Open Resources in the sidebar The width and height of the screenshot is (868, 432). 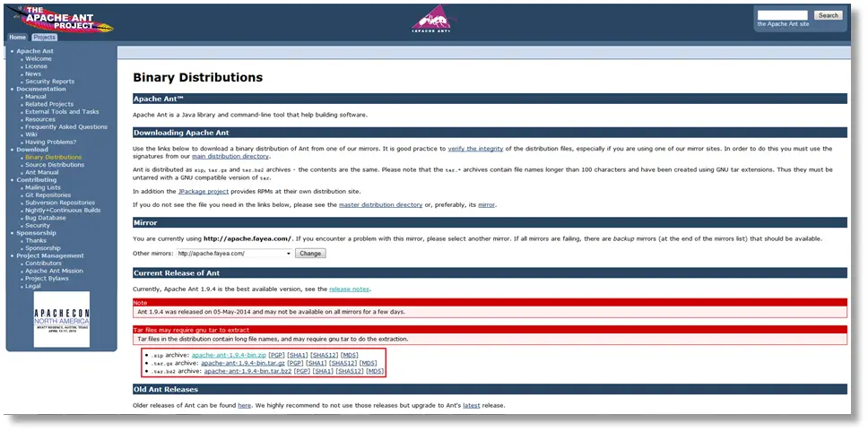click(x=39, y=119)
